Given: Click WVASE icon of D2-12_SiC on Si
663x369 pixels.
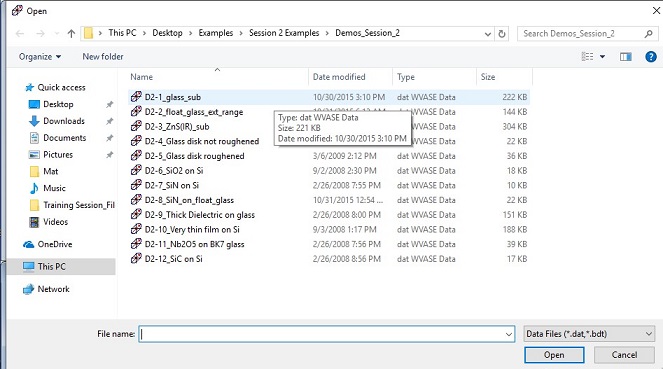Looking at the screenshot, I should coord(136,258).
